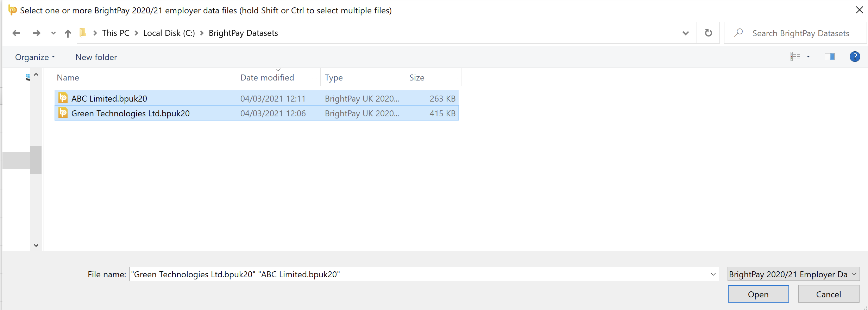This screenshot has height=310, width=868.
Task: Select This PC in breadcrumb path
Action: 116,33
